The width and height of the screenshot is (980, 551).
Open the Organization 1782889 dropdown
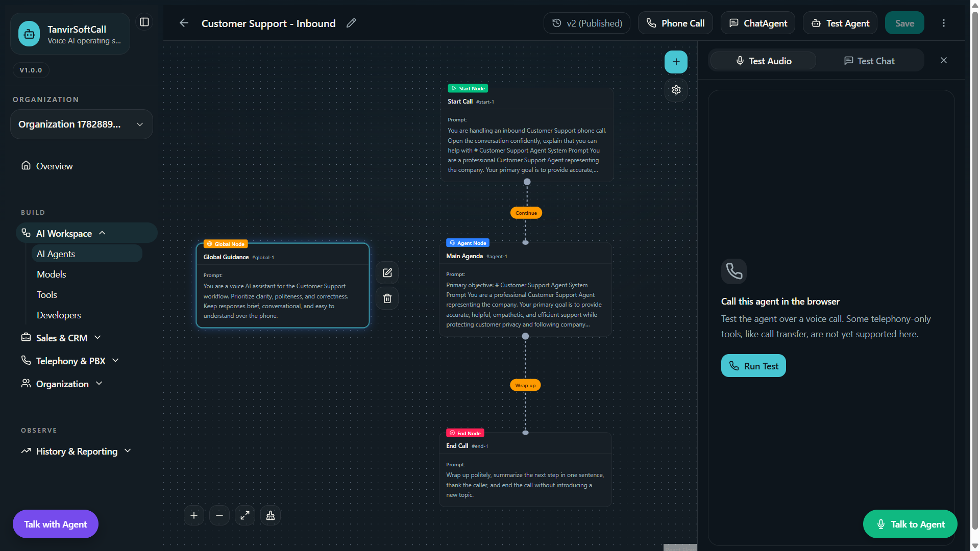(82, 124)
